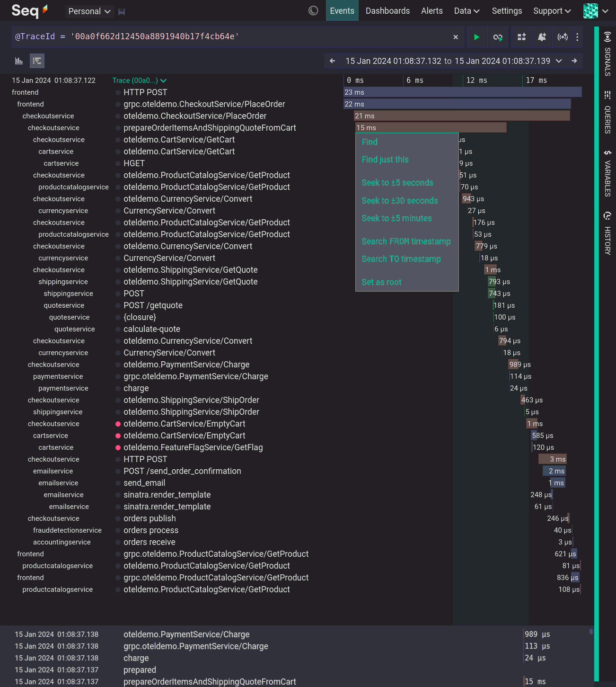Open the Events tab
Viewport: 616px width, 687px height.
[342, 10]
